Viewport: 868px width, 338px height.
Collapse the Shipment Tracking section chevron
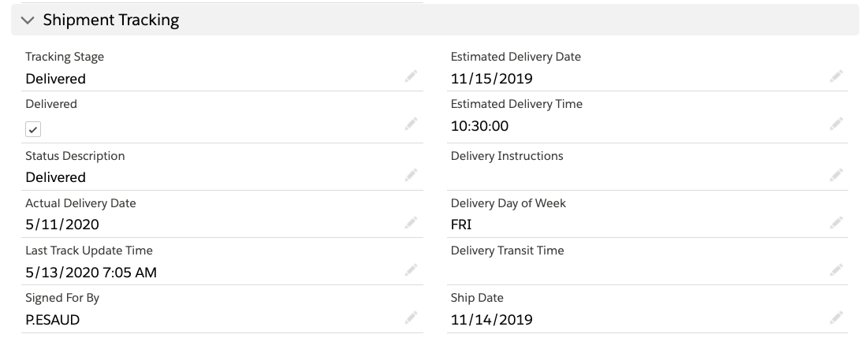tap(27, 20)
